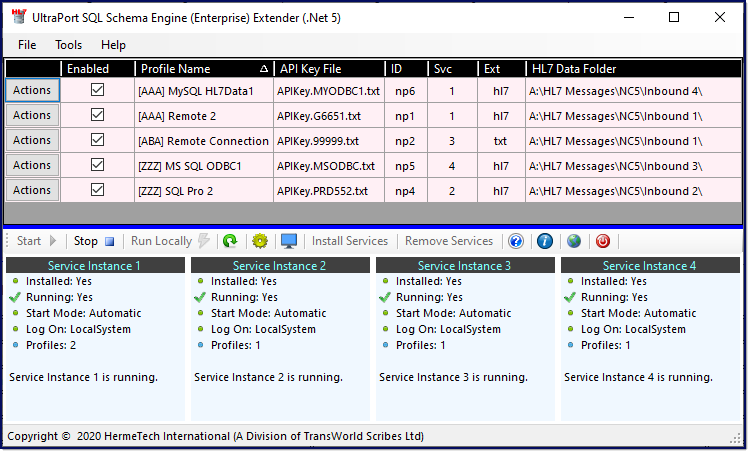Click Remove Services

(x=449, y=241)
